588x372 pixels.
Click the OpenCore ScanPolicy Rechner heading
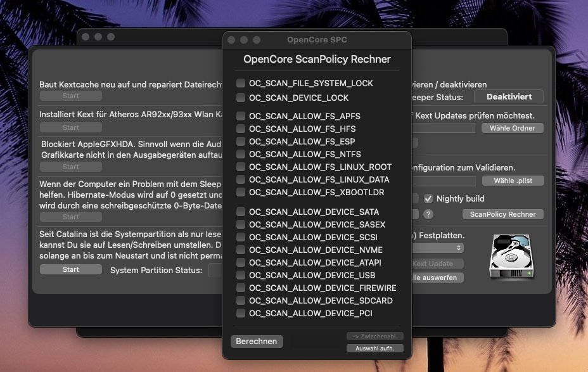pos(317,59)
